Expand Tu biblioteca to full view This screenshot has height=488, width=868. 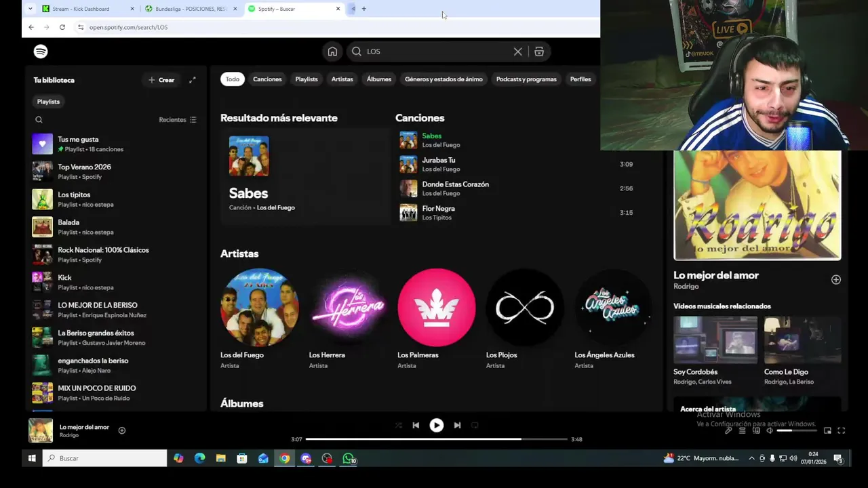[x=192, y=80]
